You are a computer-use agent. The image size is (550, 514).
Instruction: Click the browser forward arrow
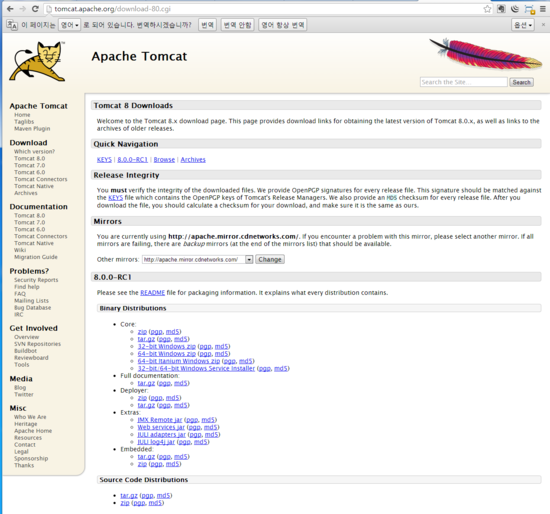23,9
